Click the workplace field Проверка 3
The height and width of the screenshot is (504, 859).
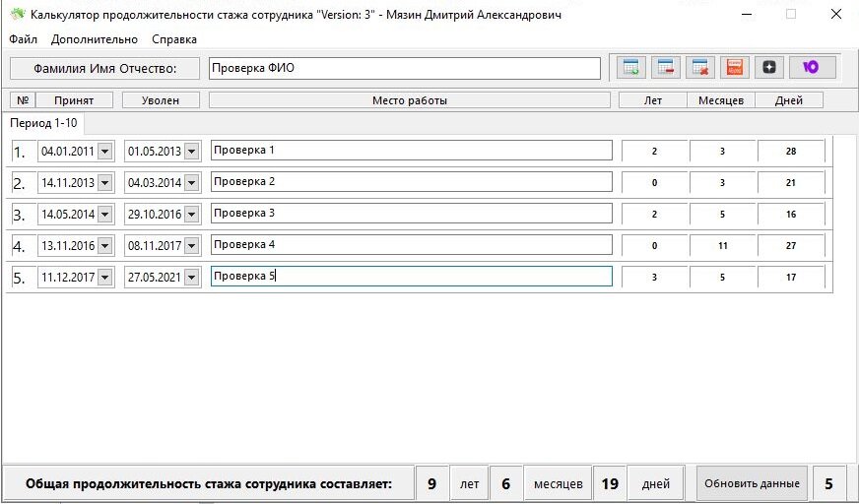point(412,214)
